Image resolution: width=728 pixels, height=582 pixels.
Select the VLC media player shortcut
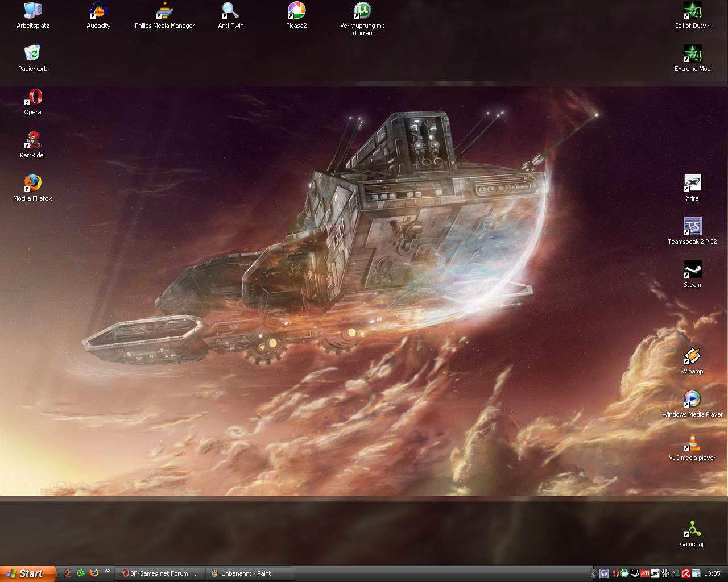point(692,447)
